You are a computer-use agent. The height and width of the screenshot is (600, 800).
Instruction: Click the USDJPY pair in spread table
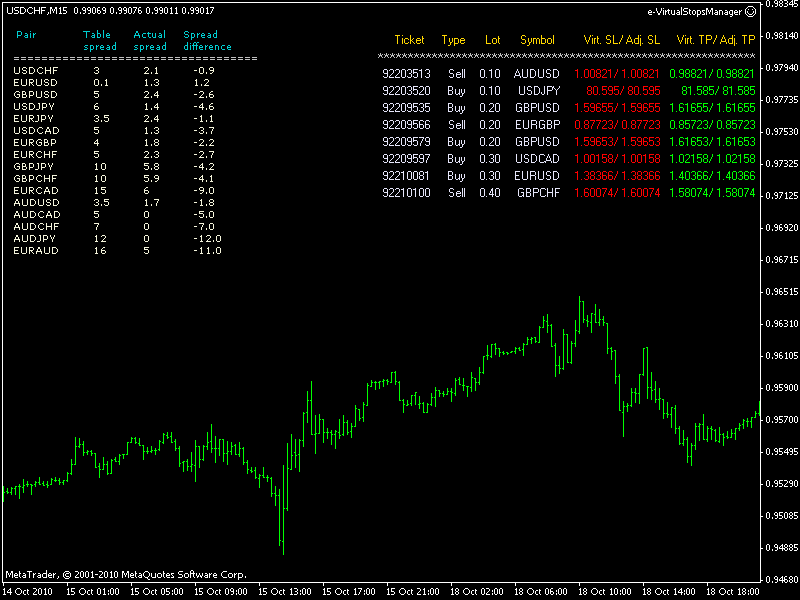click(34, 107)
